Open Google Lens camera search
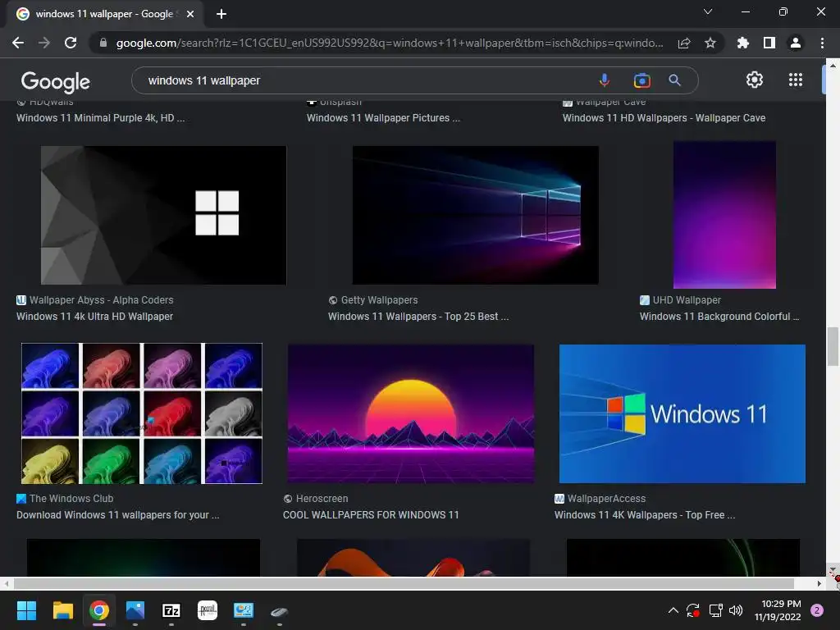Viewport: 840px width, 630px height. [641, 80]
